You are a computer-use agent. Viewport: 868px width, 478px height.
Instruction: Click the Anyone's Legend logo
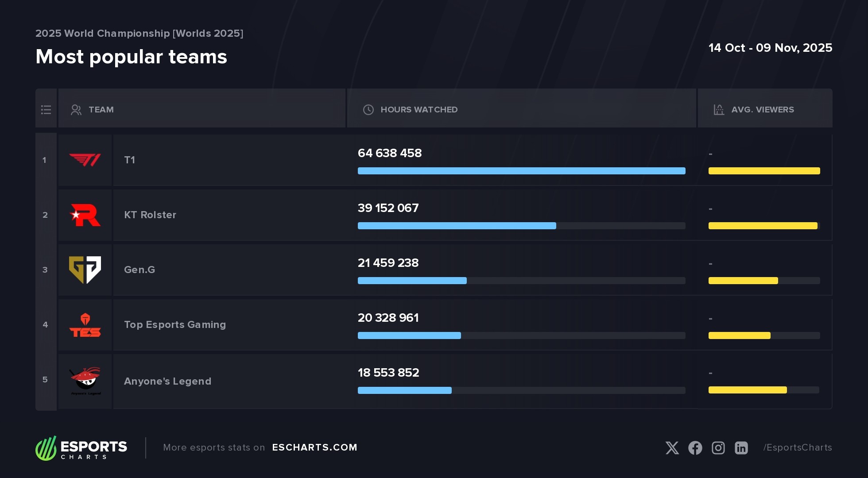pos(85,380)
